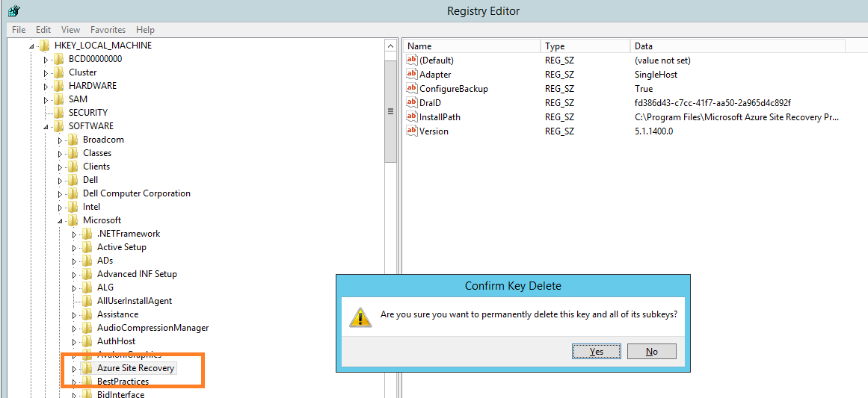Click the Azure Site Recovery folder icon
Image resolution: width=868 pixels, height=398 pixels.
[x=87, y=368]
